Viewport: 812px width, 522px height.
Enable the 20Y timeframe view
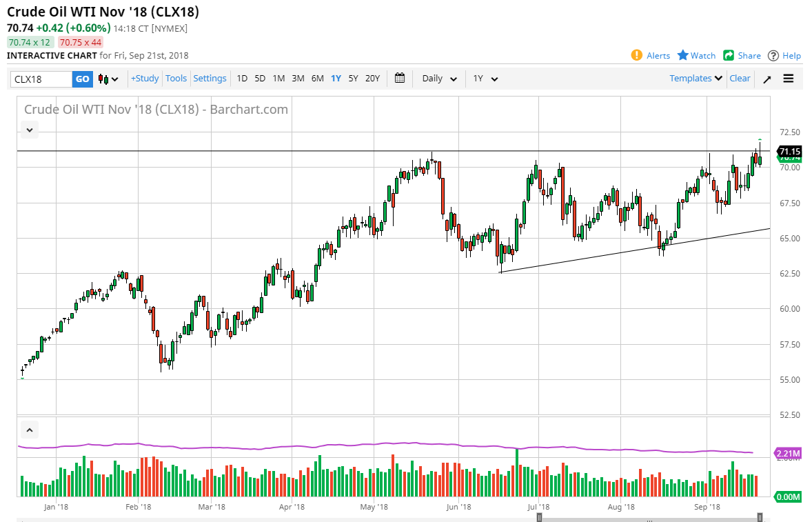pos(372,79)
